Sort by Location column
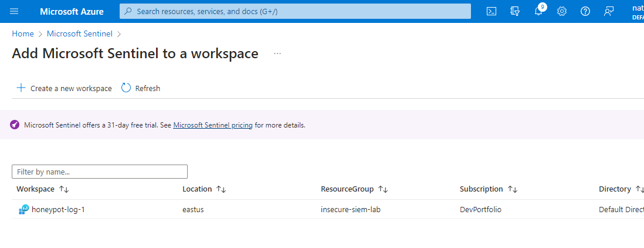 (221, 189)
